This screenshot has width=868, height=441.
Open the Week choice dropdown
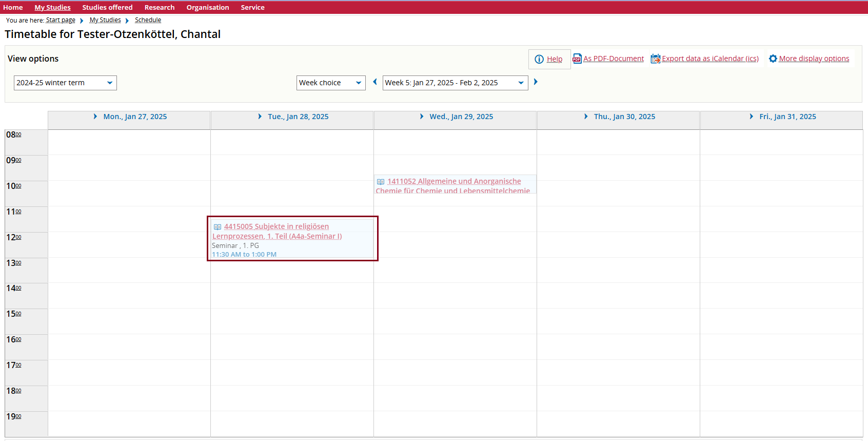[331, 83]
